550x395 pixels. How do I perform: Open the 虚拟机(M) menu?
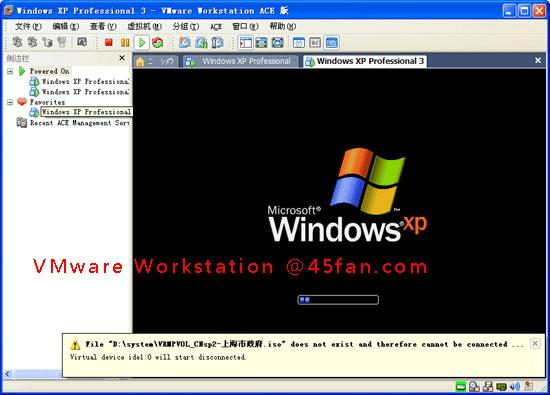coord(144,26)
